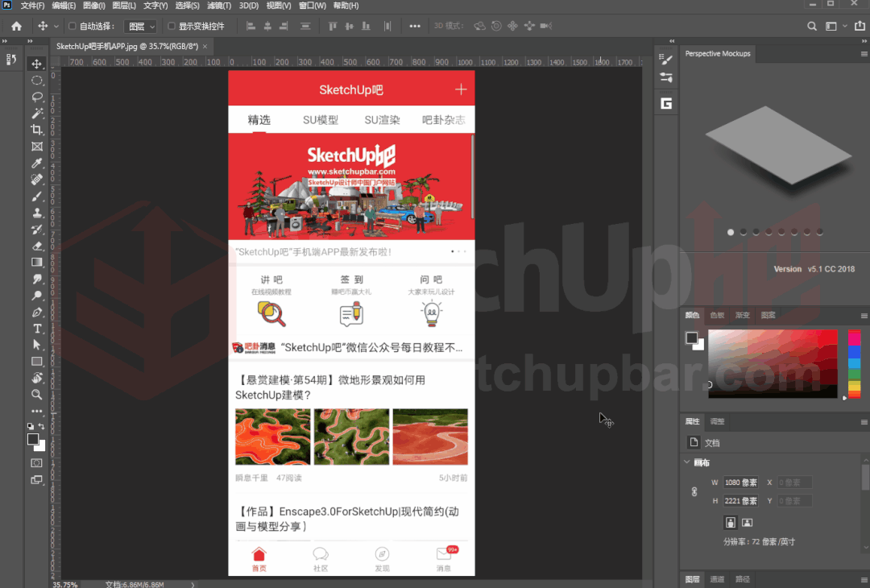Viewport: 870px width, 588px height.
Task: Select the Eraser tool
Action: click(36, 246)
